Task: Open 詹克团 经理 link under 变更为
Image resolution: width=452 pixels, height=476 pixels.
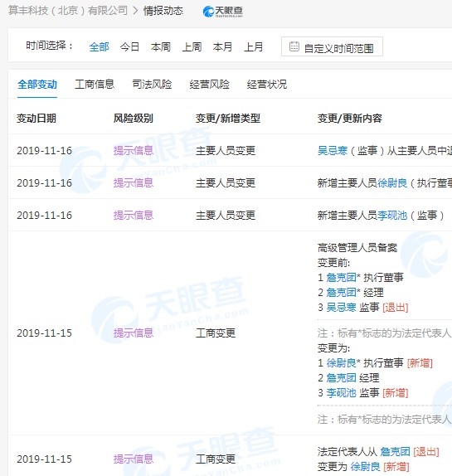Action: click(341, 378)
